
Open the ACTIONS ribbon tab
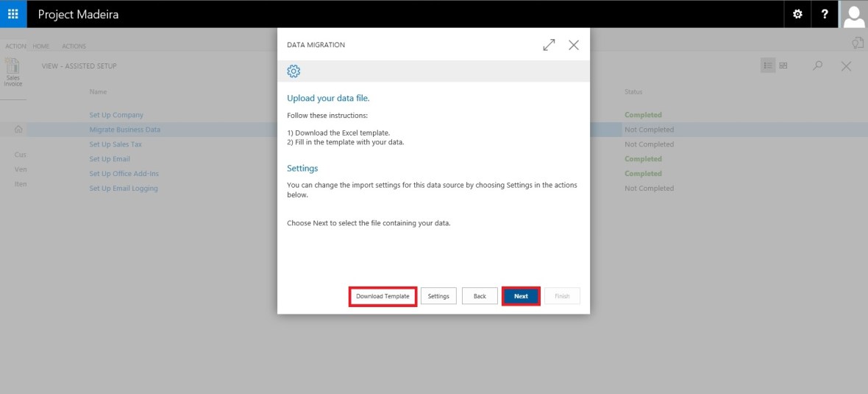click(x=74, y=46)
